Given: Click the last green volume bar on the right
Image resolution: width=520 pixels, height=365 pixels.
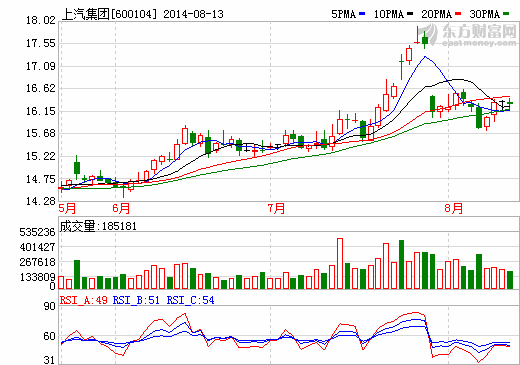Looking at the screenshot, I should [x=510, y=280].
